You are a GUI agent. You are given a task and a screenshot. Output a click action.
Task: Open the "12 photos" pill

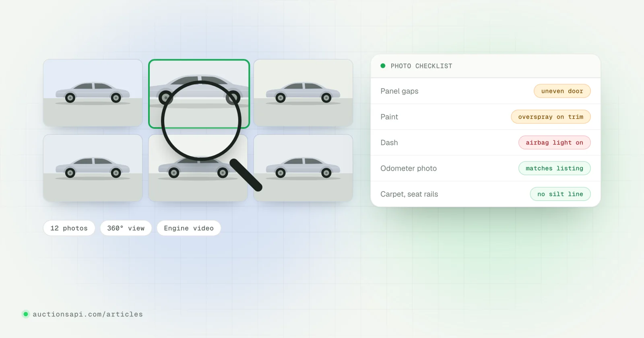click(x=69, y=228)
